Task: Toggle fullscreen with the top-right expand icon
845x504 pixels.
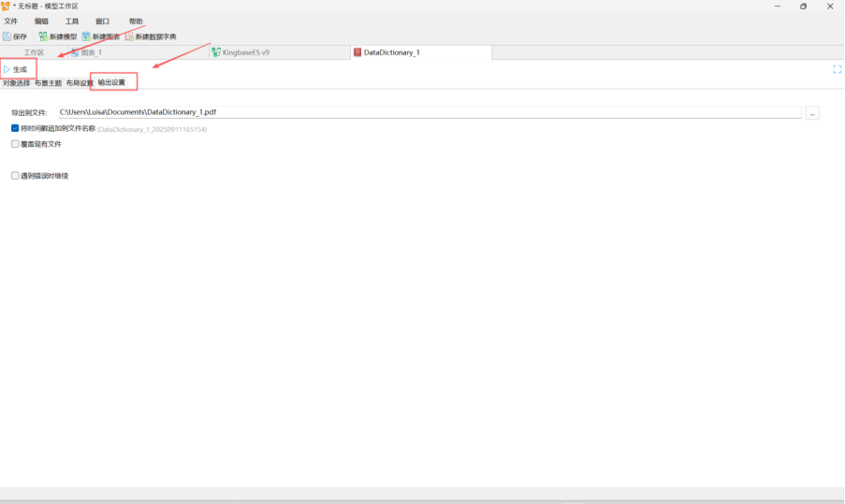Action: tap(837, 69)
